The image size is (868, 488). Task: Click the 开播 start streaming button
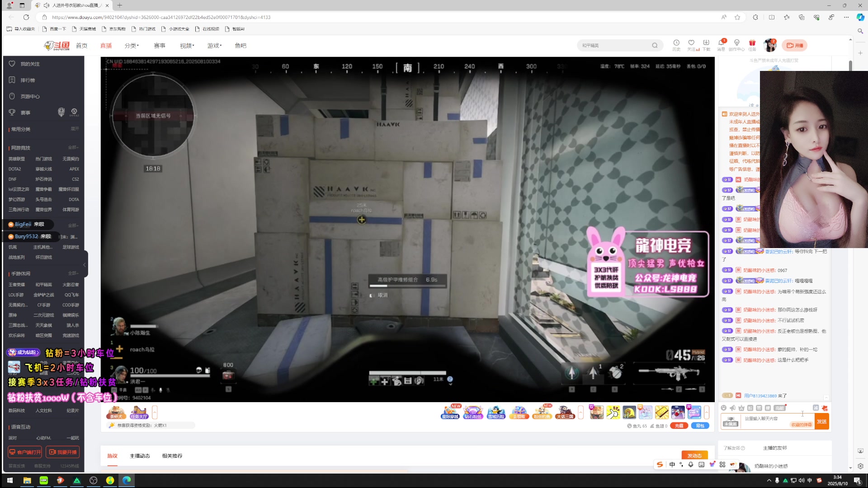[x=795, y=45]
